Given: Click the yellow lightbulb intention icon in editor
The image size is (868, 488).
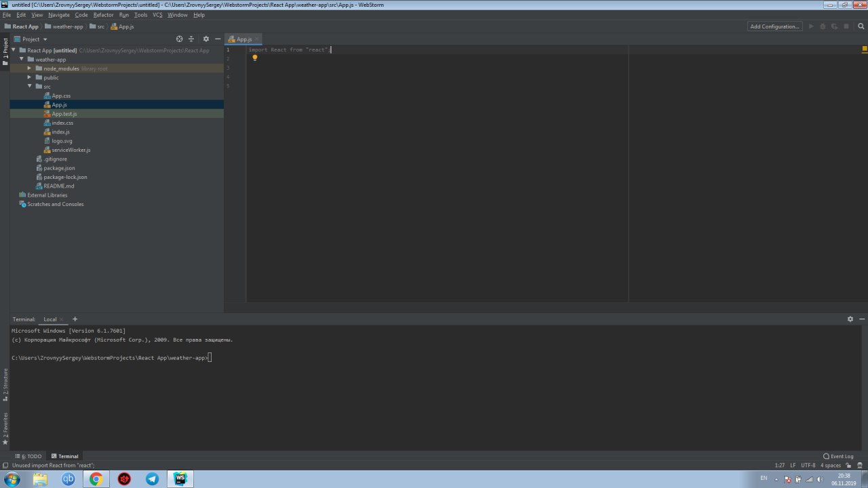Looking at the screenshot, I should click(x=255, y=58).
